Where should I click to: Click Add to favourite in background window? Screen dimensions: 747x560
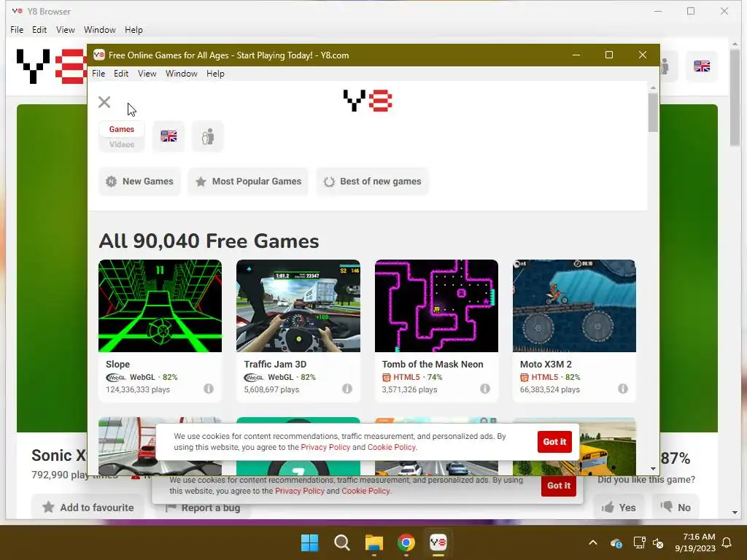[x=88, y=507]
